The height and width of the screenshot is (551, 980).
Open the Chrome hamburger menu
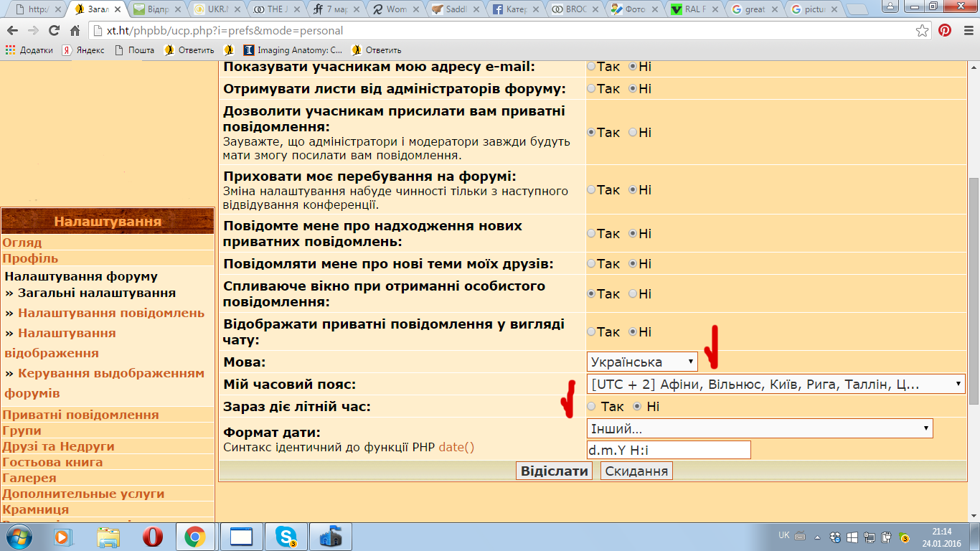click(x=967, y=31)
